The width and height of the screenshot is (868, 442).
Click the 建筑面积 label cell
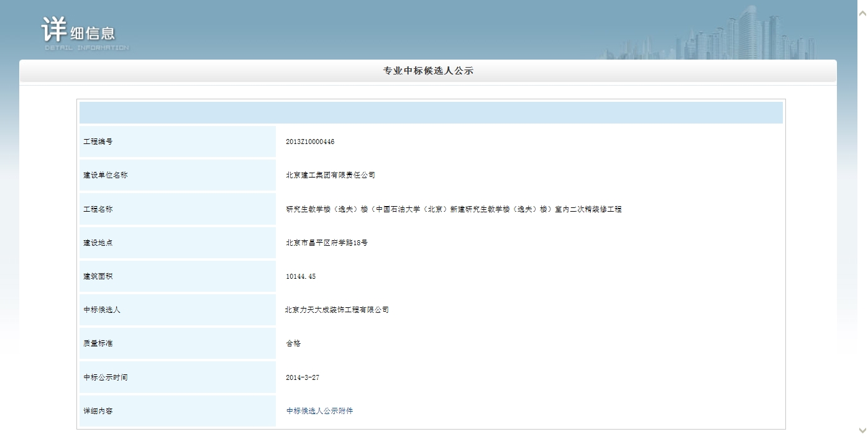click(x=177, y=276)
